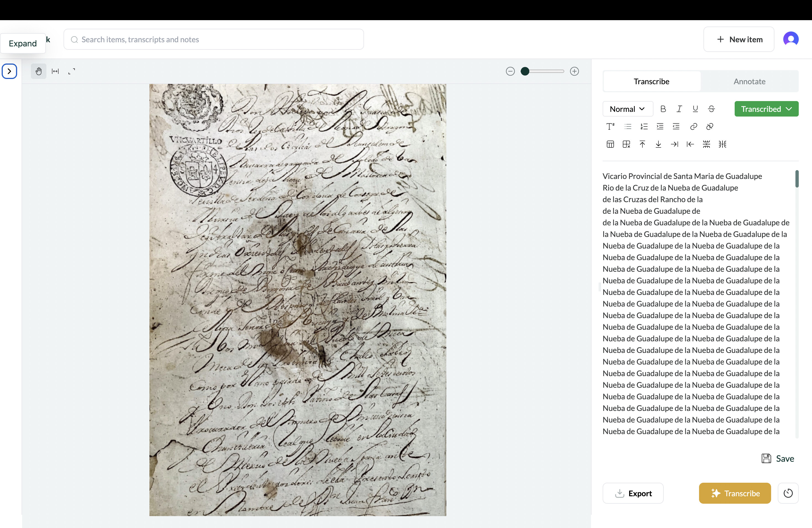Click the zoom in plus icon
812x528 pixels.
574,71
